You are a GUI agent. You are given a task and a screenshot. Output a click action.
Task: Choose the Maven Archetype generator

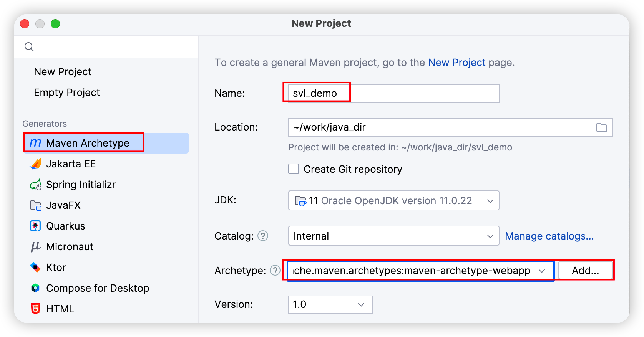(x=106, y=143)
